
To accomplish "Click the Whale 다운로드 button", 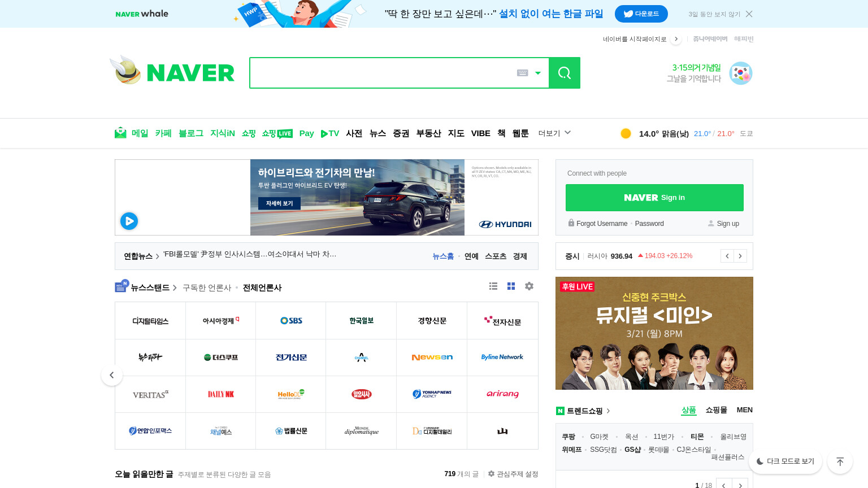I will pyautogui.click(x=641, y=14).
